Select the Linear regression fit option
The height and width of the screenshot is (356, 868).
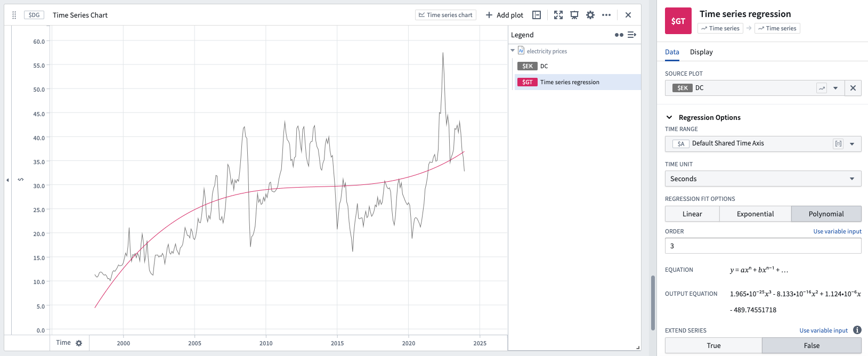coord(692,214)
